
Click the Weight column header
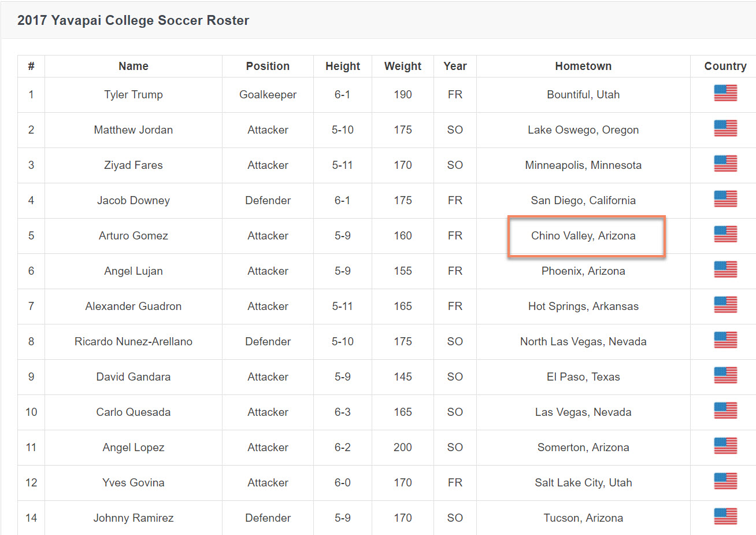tap(403, 67)
